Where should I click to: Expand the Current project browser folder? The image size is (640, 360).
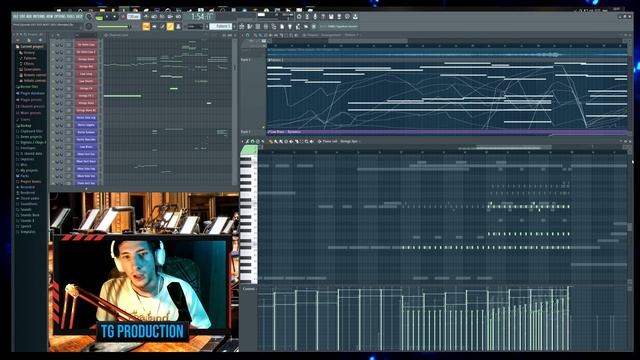(x=30, y=47)
